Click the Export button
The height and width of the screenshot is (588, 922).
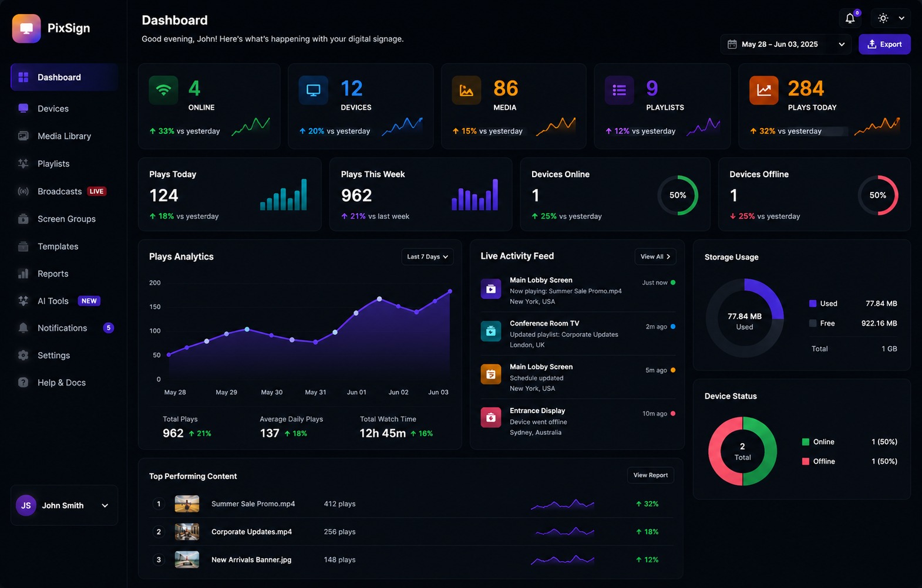884,44
